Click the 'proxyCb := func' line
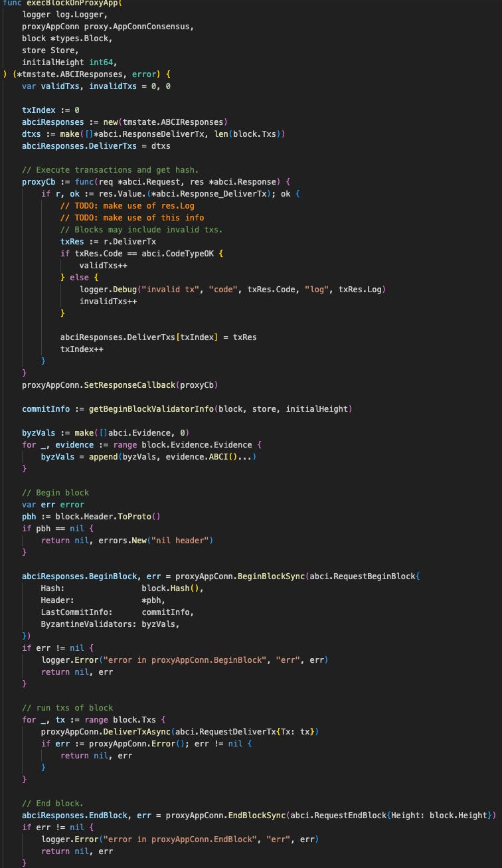 pyautogui.click(x=156, y=181)
